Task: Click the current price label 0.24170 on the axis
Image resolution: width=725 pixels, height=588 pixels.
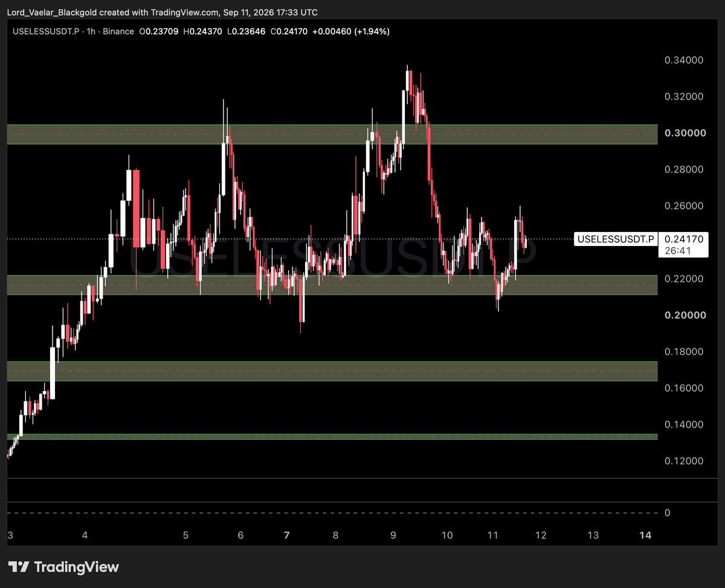Action: click(x=683, y=239)
